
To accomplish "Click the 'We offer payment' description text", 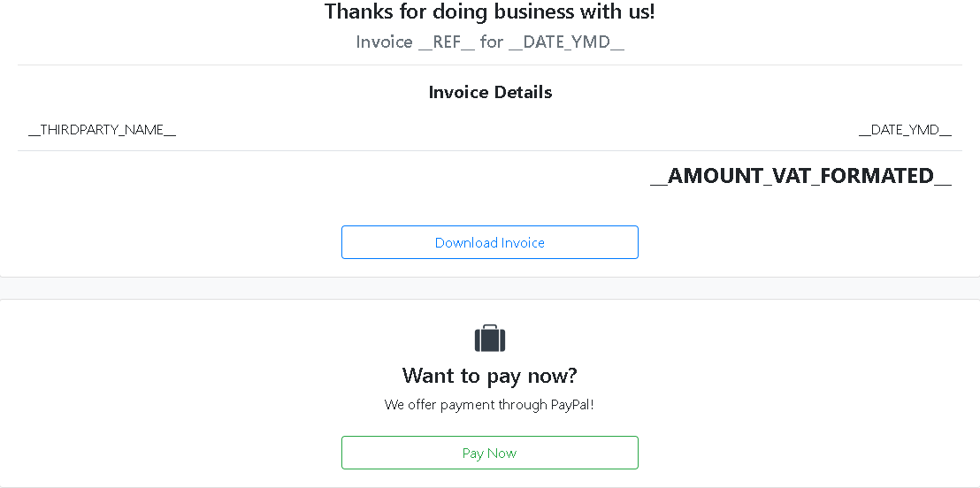I will coord(489,405).
